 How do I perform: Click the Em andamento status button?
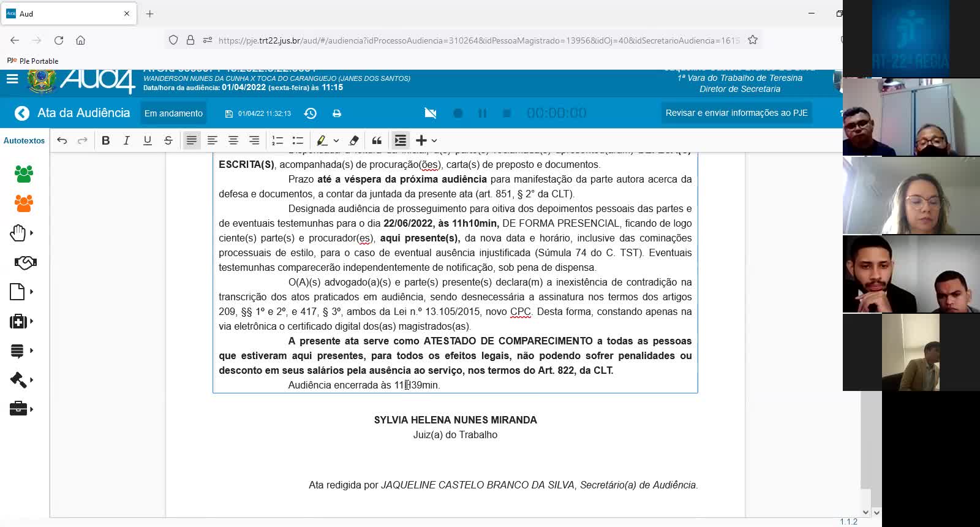(173, 113)
